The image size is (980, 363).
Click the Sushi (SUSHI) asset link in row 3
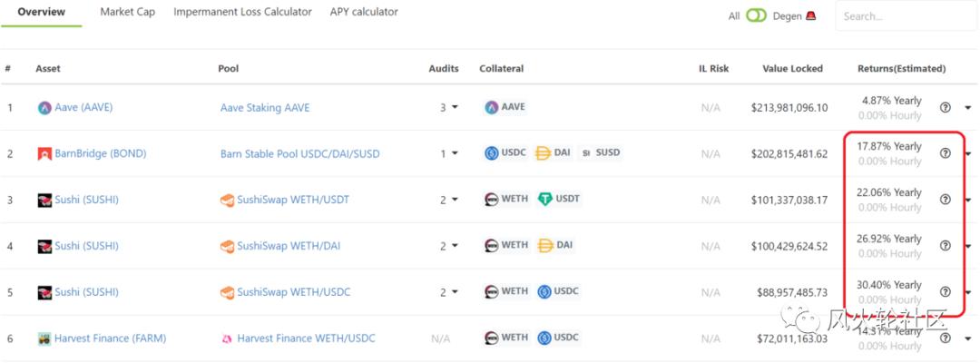[x=86, y=201]
